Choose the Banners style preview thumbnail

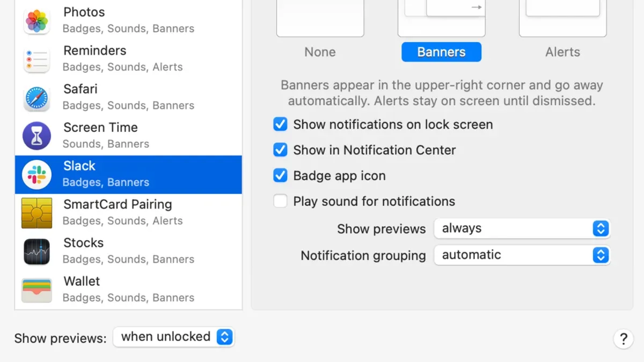[441, 18]
